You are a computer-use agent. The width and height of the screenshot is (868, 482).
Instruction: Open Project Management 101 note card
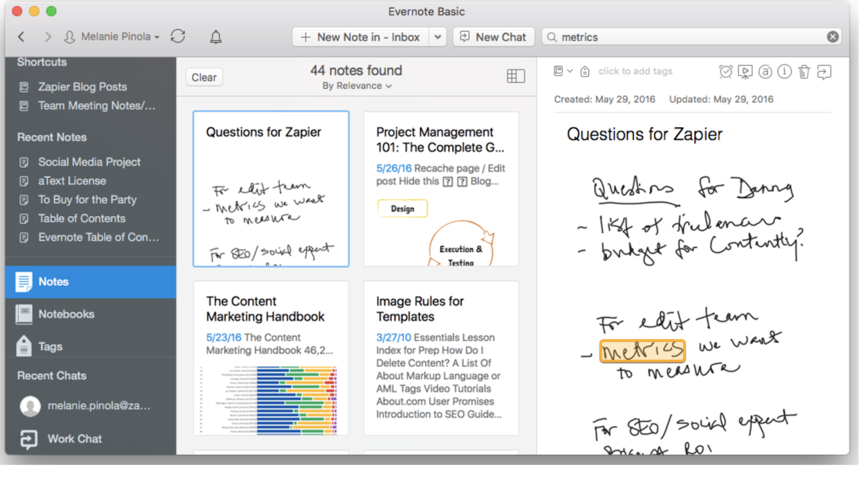441,189
